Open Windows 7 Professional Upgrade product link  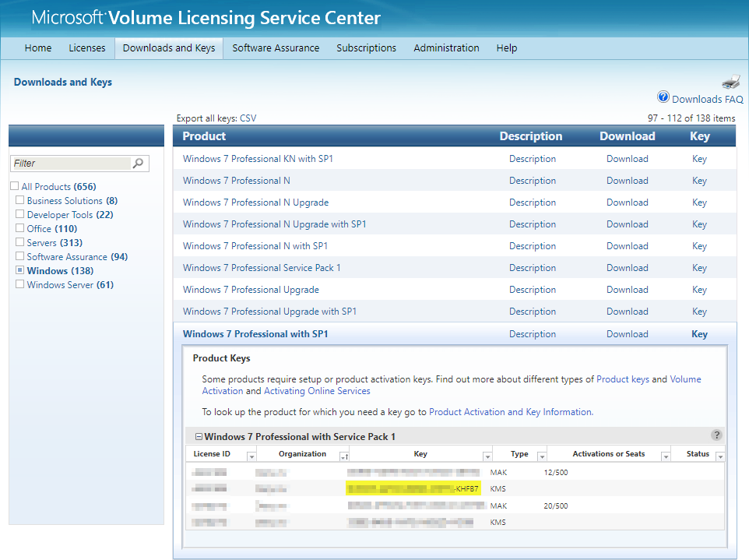tap(251, 290)
